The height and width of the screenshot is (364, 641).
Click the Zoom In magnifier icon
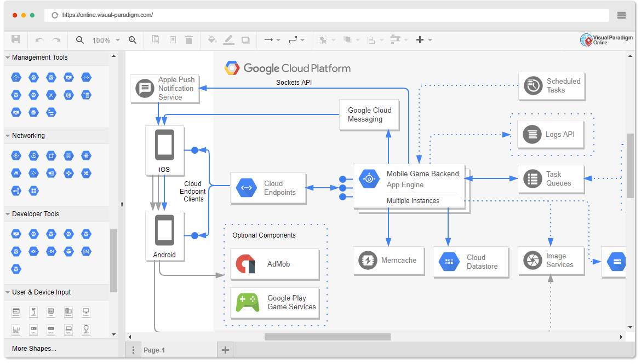click(133, 40)
